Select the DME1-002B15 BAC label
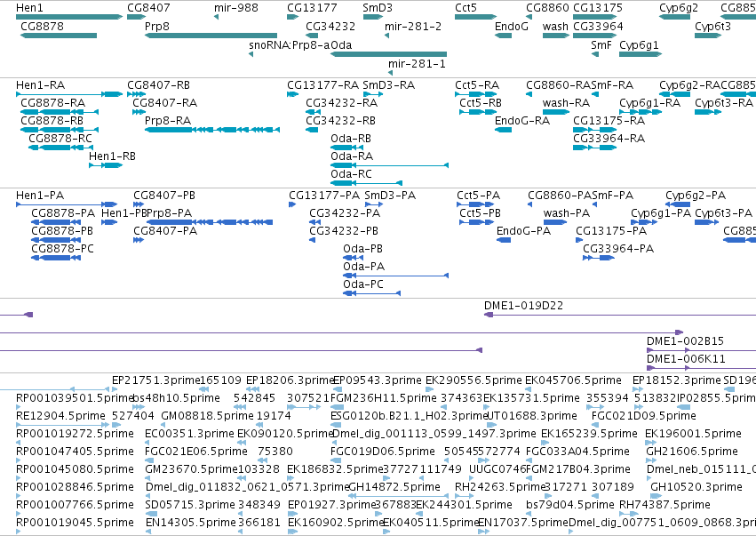Viewport: 756px width, 536px height. click(x=685, y=341)
